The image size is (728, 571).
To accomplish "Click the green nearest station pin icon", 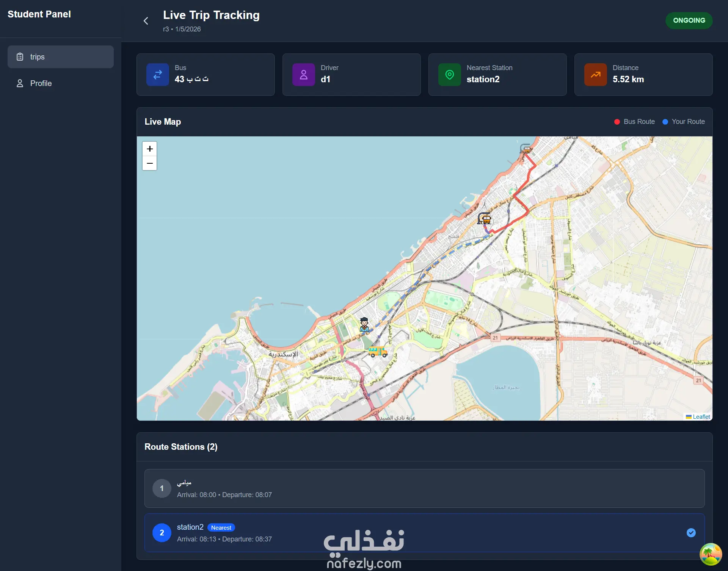I will coord(450,75).
